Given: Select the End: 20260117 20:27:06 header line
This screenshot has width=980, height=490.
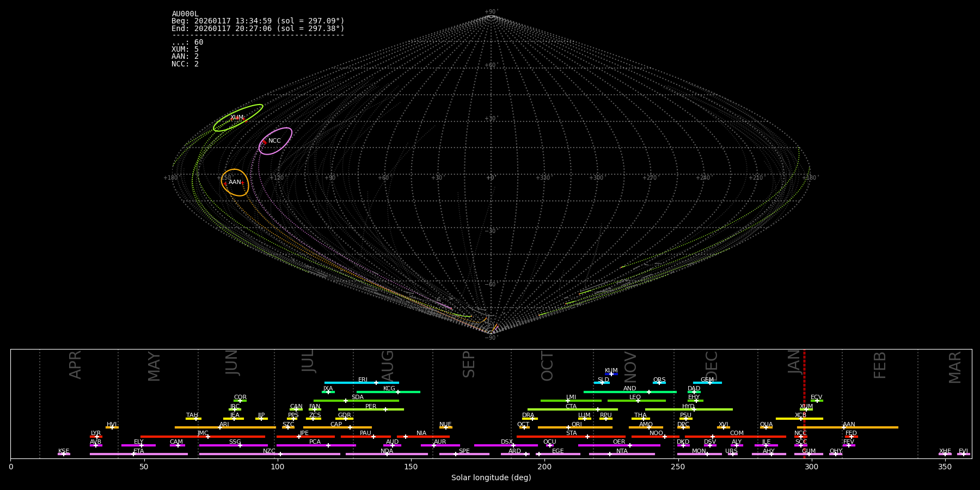Looking at the screenshot, I should click(x=258, y=28).
